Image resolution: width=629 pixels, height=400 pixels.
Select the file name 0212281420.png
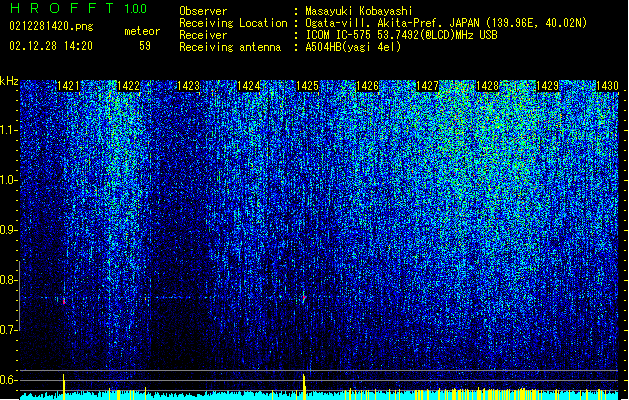click(51, 26)
